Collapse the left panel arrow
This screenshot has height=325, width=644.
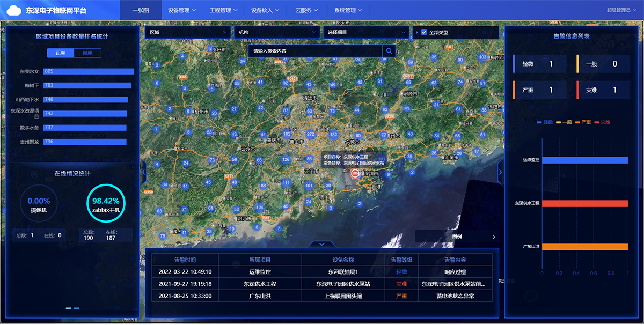tap(142, 172)
